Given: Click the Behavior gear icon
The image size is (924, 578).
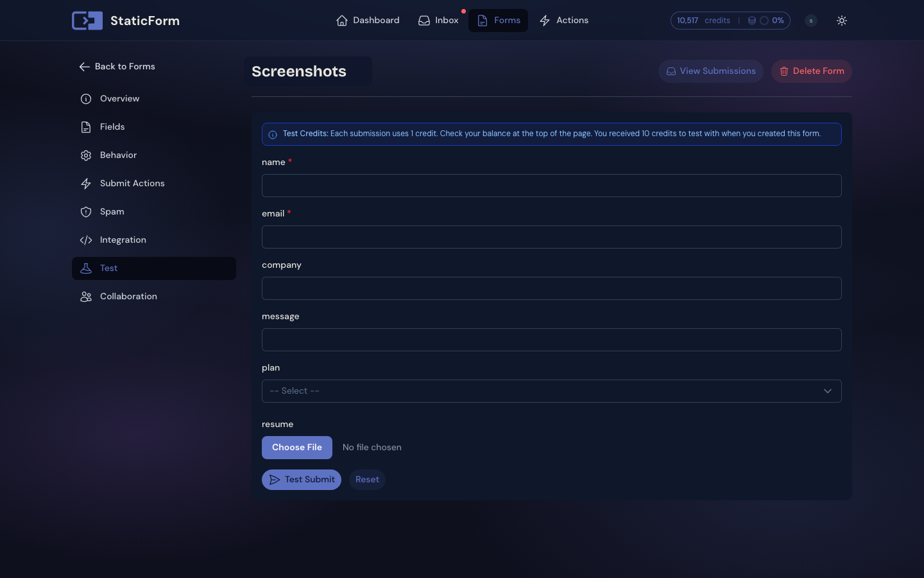Looking at the screenshot, I should [86, 155].
